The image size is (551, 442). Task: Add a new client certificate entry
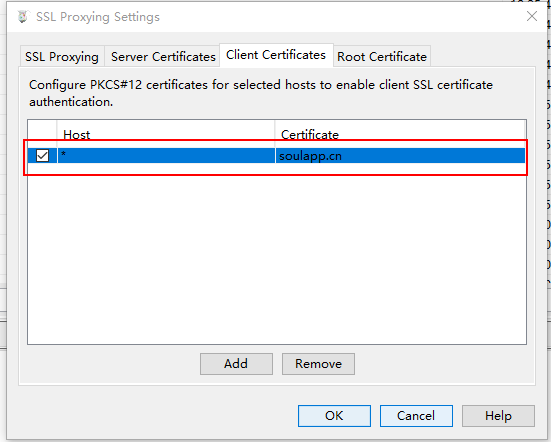click(x=236, y=364)
